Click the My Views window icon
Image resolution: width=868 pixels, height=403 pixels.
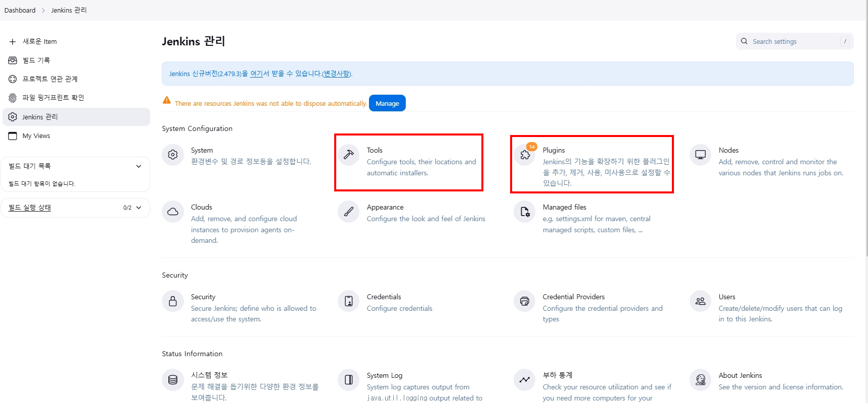coord(13,136)
